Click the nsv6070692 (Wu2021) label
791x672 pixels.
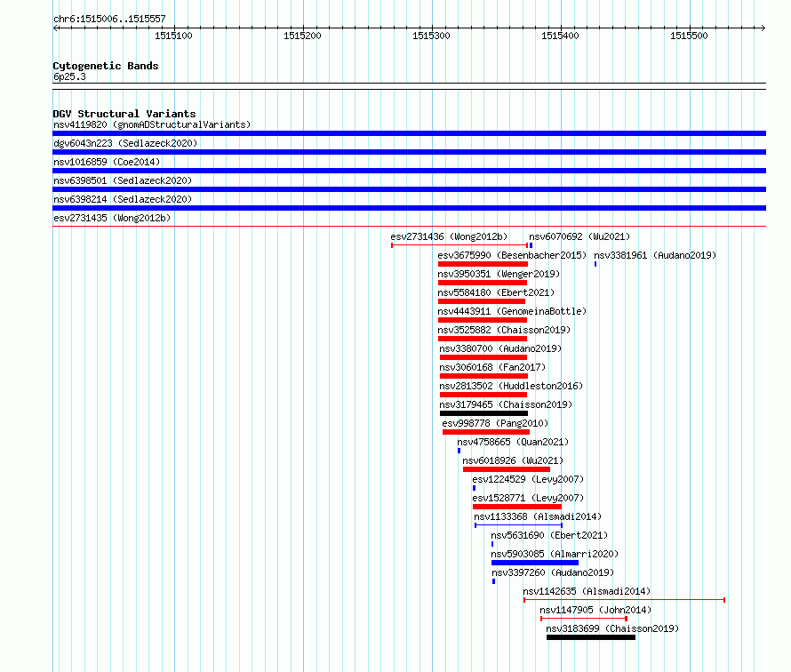tap(579, 236)
